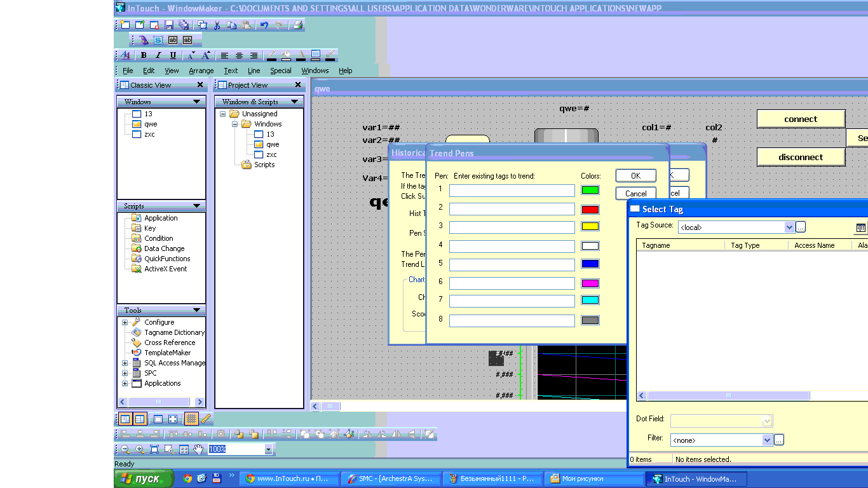The image size is (868, 488).
Task: Click the Zoom In magnifier icon
Action: (x=140, y=449)
